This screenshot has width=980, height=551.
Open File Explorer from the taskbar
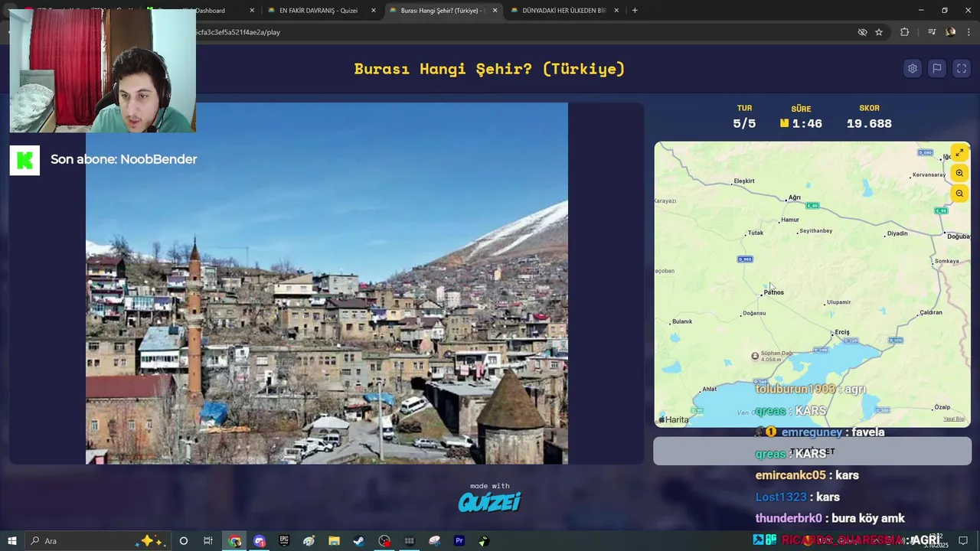click(334, 541)
